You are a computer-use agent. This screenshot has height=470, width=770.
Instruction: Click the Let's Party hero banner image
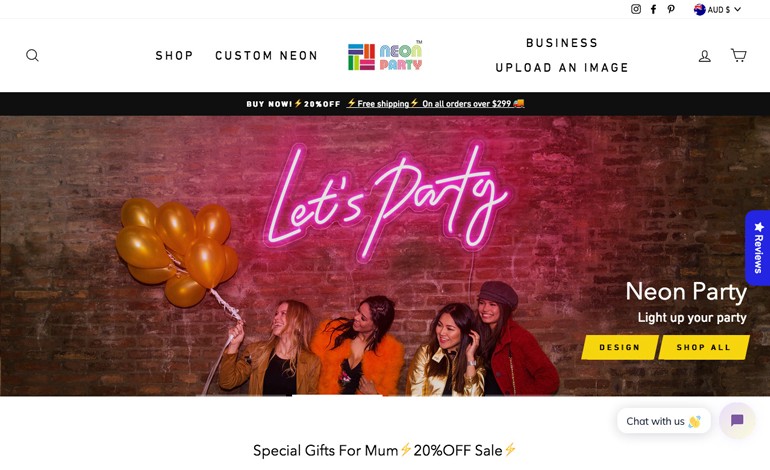coord(385,255)
